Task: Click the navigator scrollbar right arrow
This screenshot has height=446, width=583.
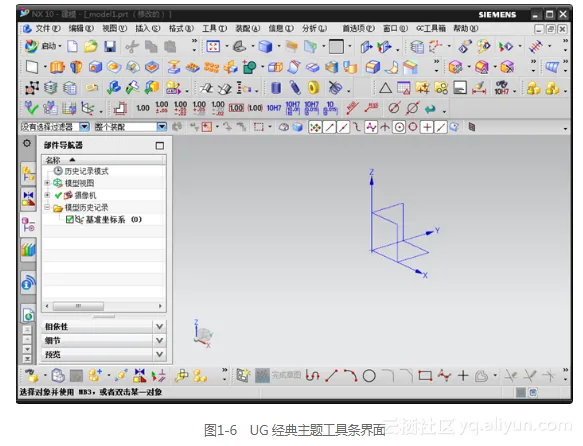Action: point(160,306)
